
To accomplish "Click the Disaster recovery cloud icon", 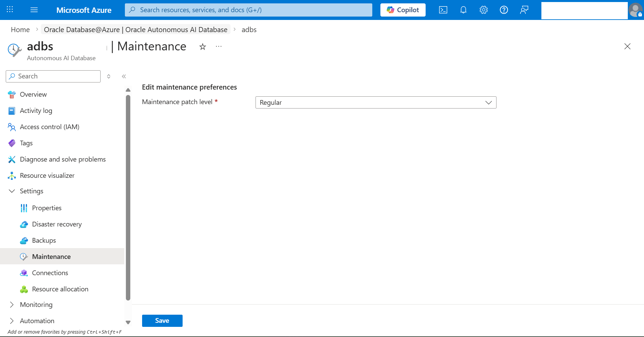I will point(24,224).
